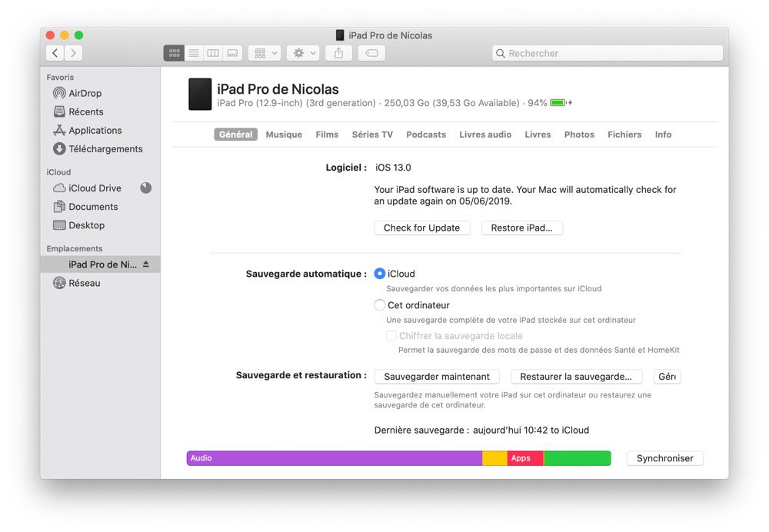Open the Fichiers tab
Image resolution: width=769 pixels, height=532 pixels.
(x=624, y=135)
